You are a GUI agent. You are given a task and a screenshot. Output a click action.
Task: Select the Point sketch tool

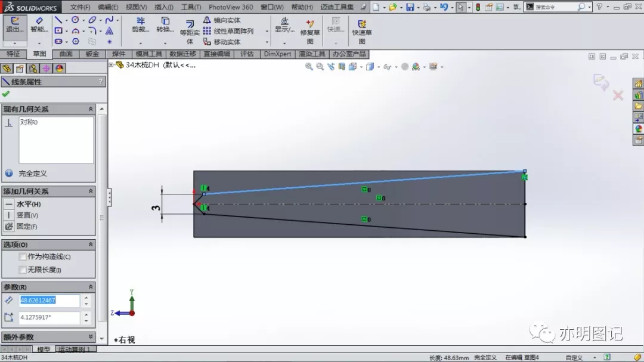click(x=109, y=42)
